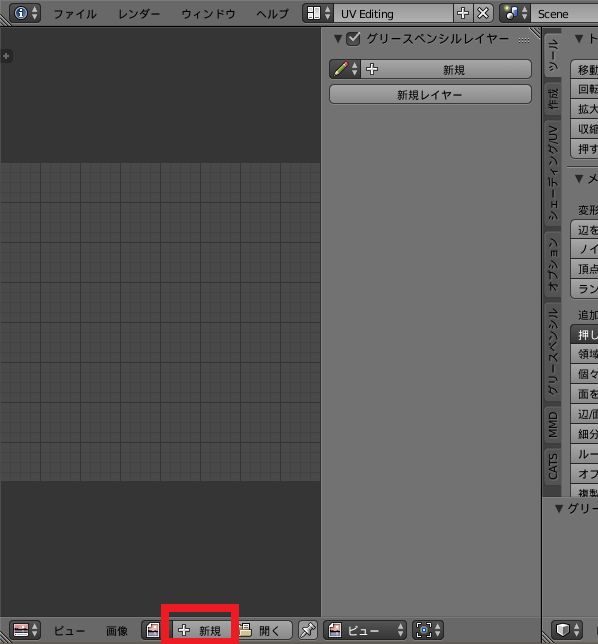Switch to the 作成 tab
This screenshot has height=644, width=598.
coord(553,99)
